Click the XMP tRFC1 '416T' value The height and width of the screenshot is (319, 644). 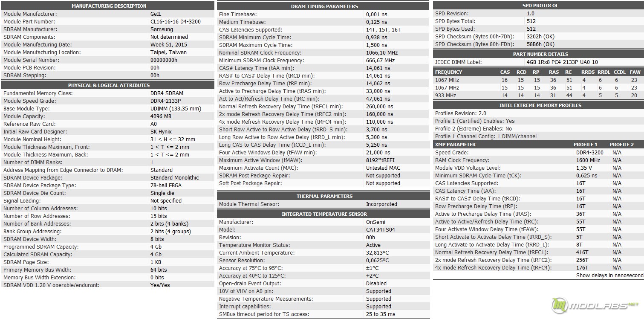coord(582,252)
